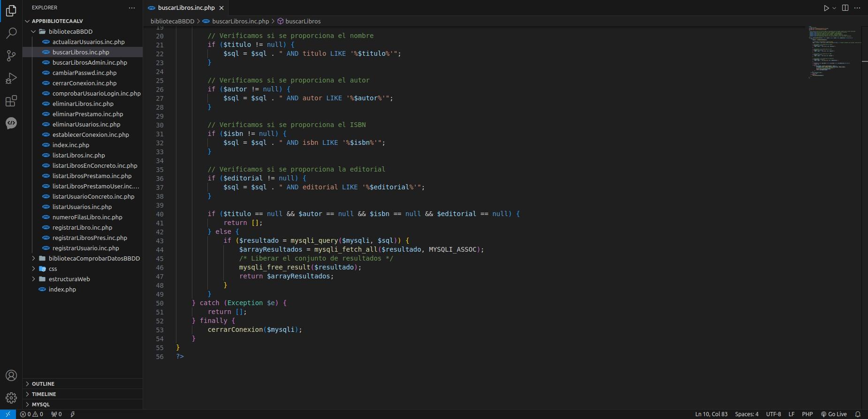This screenshot has height=419, width=868.
Task: Open root index.php file
Action: pyautogui.click(x=83, y=289)
